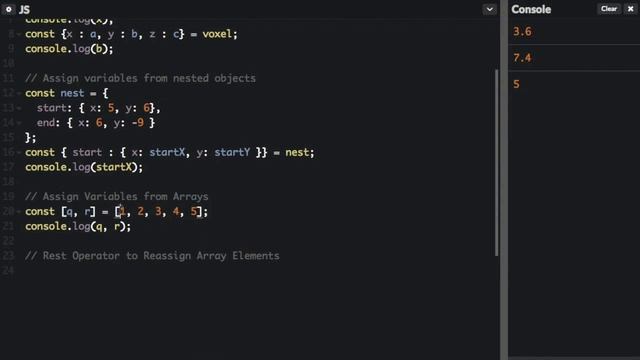Click the array literal [1, 2, 3, 4, 5]
This screenshot has height=360, width=640.
pyautogui.click(x=158, y=211)
